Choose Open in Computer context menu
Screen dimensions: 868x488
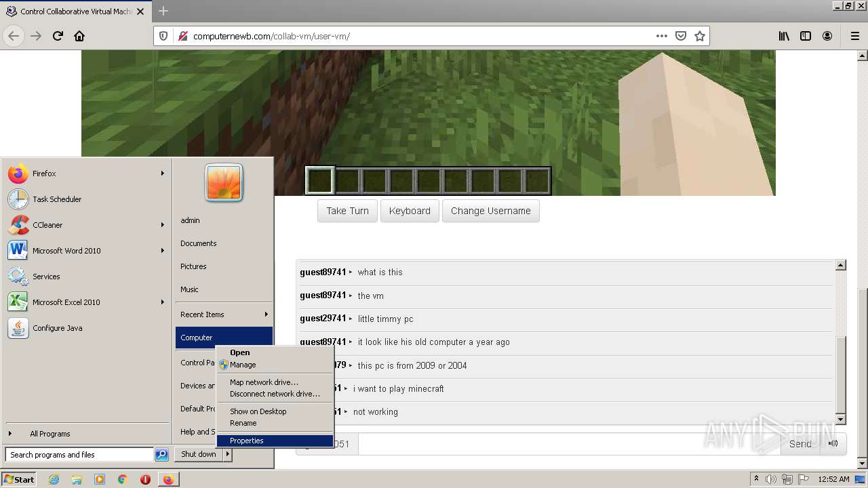tap(275, 352)
